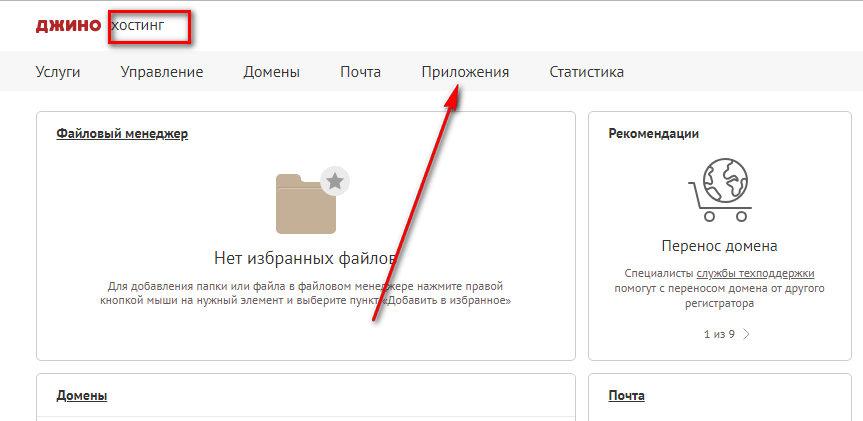
Task: Open the Домены card heading link
Action: [x=82, y=396]
